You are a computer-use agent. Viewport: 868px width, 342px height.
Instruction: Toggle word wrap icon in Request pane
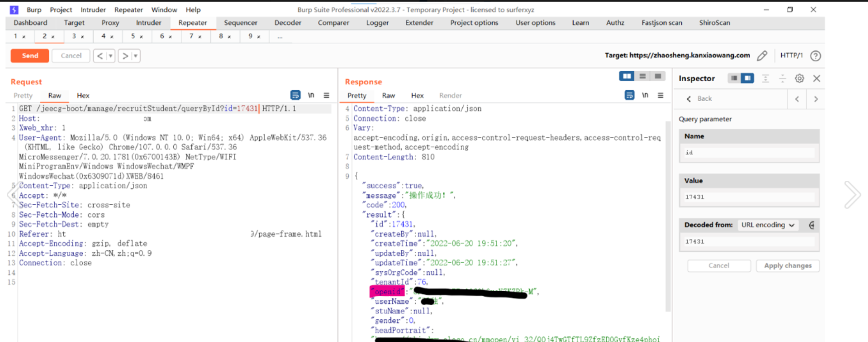[x=295, y=96]
